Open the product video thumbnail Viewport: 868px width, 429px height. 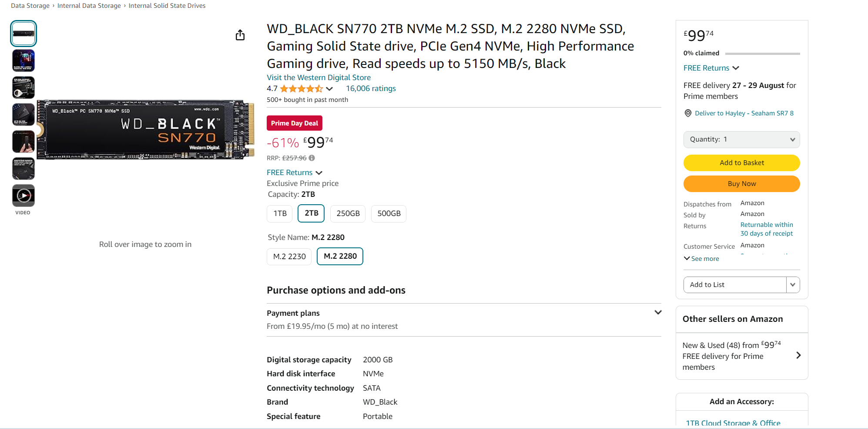tap(23, 196)
